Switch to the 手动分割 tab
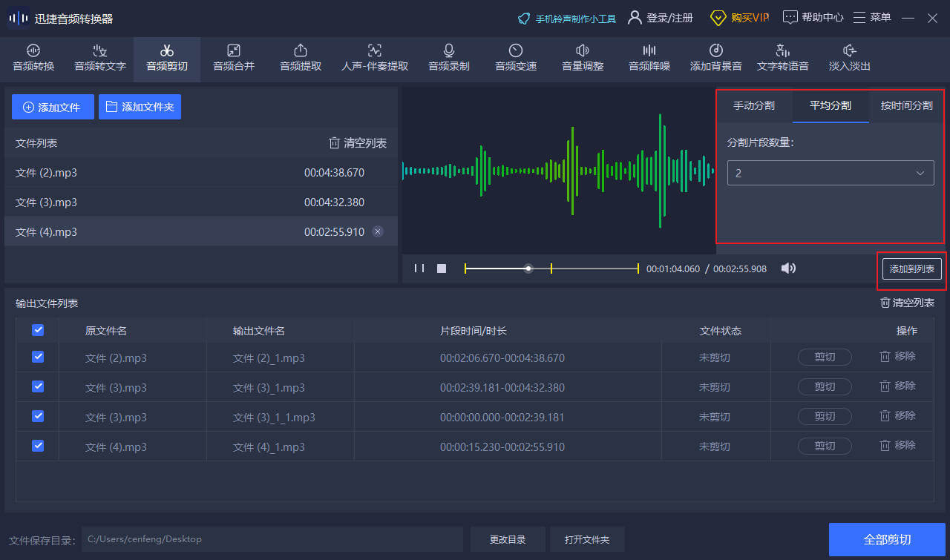Viewport: 950px width, 560px height. [x=754, y=106]
